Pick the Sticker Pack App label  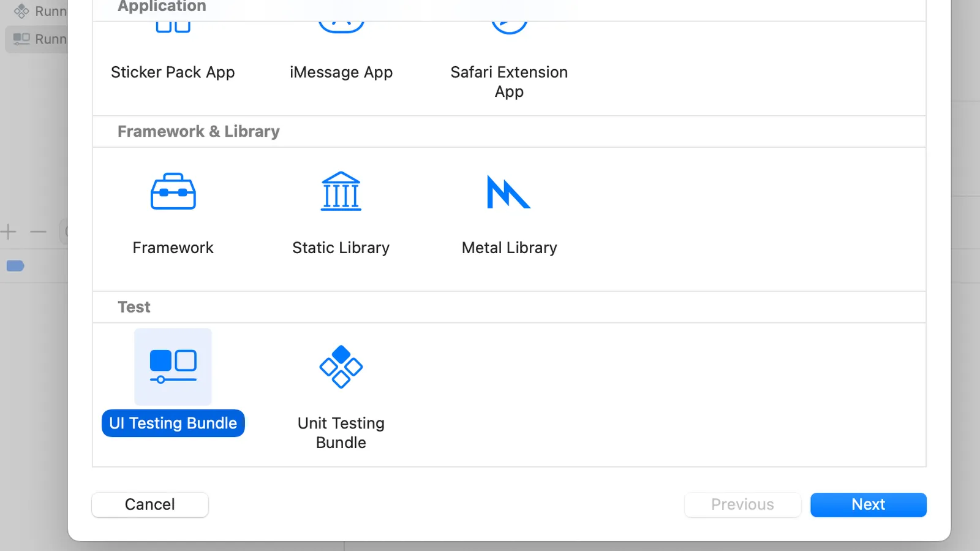point(173,72)
